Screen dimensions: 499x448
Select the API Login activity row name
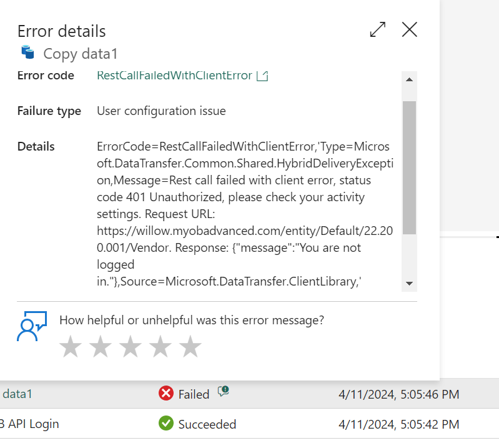click(x=29, y=424)
